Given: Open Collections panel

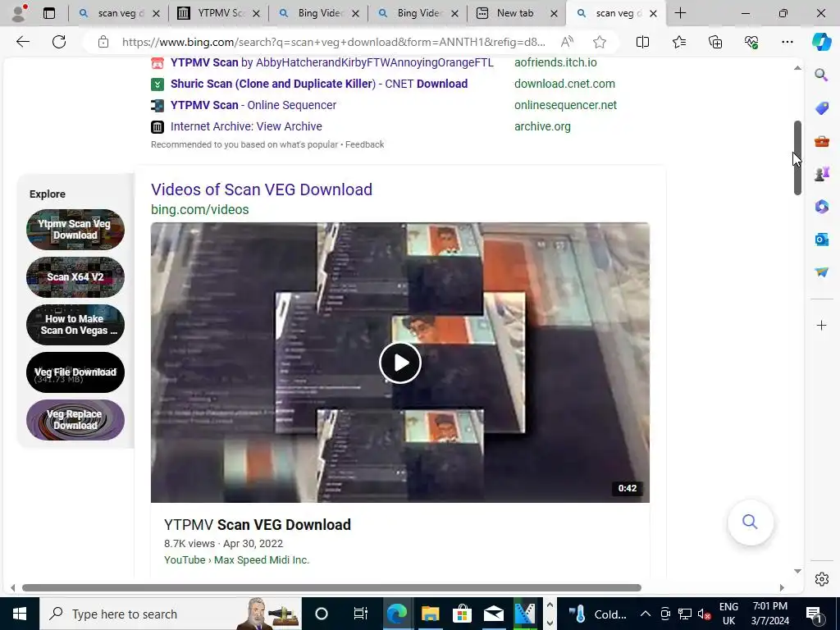Looking at the screenshot, I should pyautogui.click(x=715, y=42).
